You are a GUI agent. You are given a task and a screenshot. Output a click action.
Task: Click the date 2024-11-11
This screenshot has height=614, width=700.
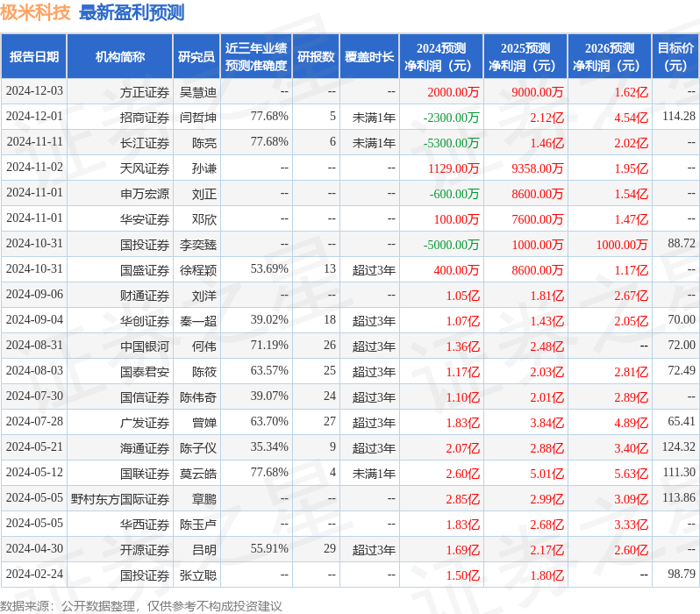(x=34, y=141)
